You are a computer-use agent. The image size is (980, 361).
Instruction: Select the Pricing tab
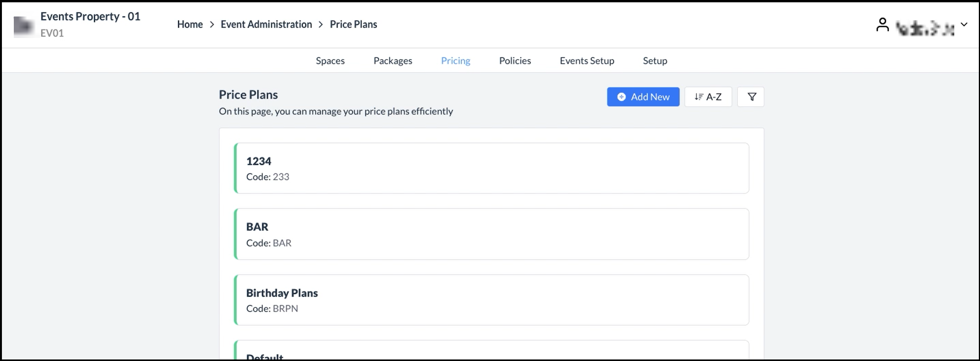pos(455,61)
